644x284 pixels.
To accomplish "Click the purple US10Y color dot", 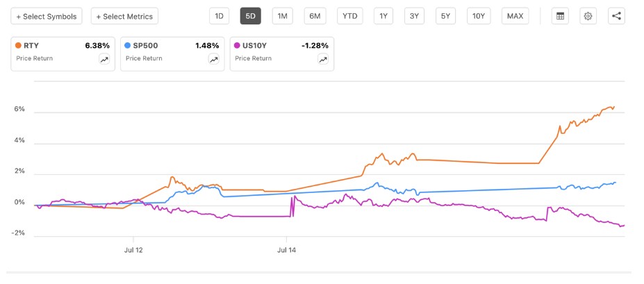I will [238, 46].
